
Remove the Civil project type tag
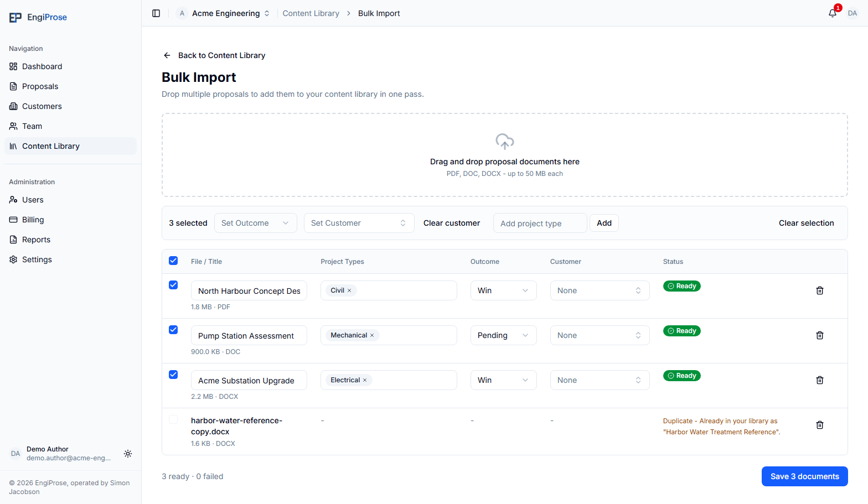349,290
